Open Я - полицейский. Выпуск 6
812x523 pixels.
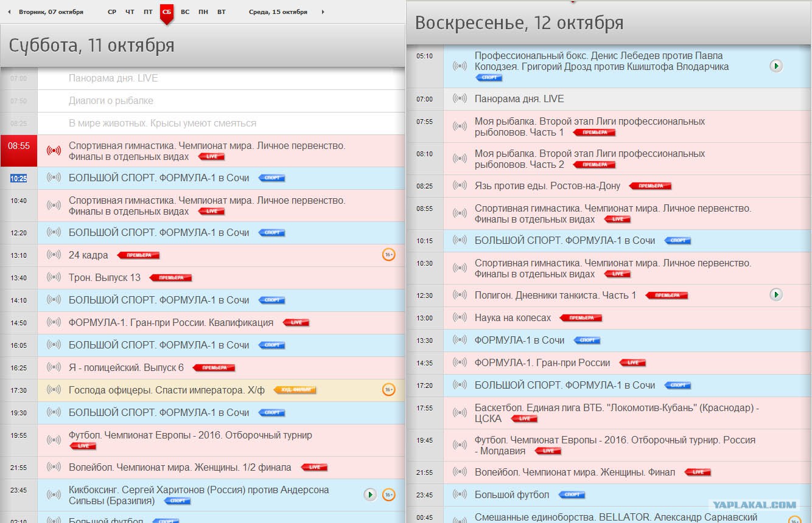(126, 368)
